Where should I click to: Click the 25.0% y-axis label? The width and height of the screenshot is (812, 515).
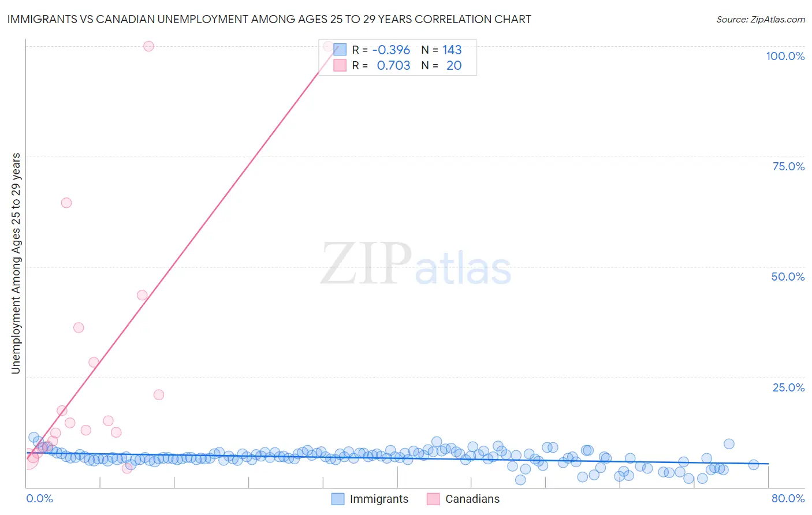pyautogui.click(x=788, y=387)
